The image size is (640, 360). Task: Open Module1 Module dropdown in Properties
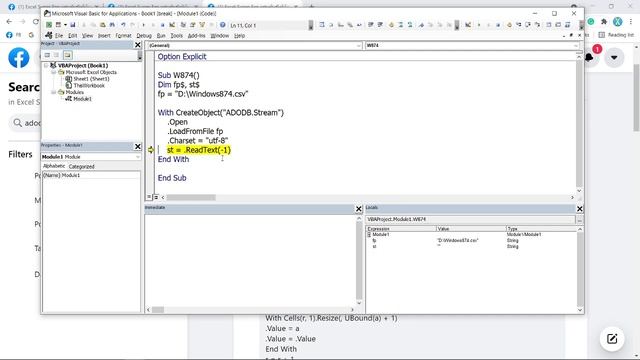138,157
